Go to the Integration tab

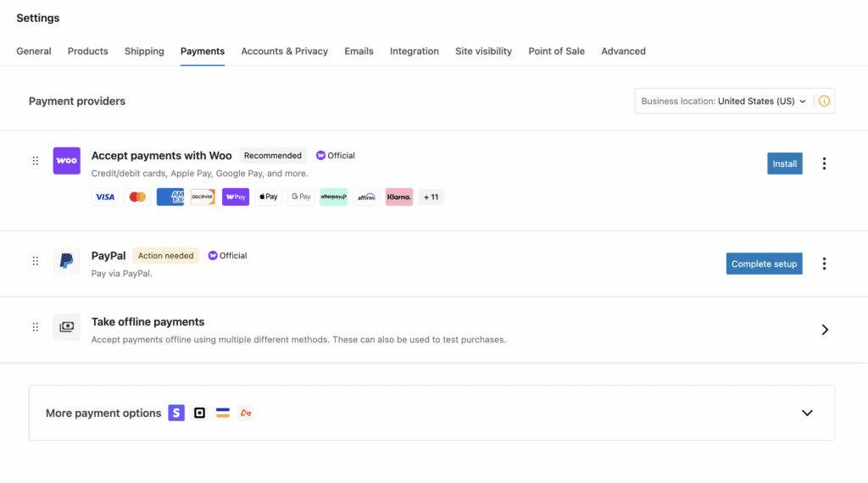[415, 51]
